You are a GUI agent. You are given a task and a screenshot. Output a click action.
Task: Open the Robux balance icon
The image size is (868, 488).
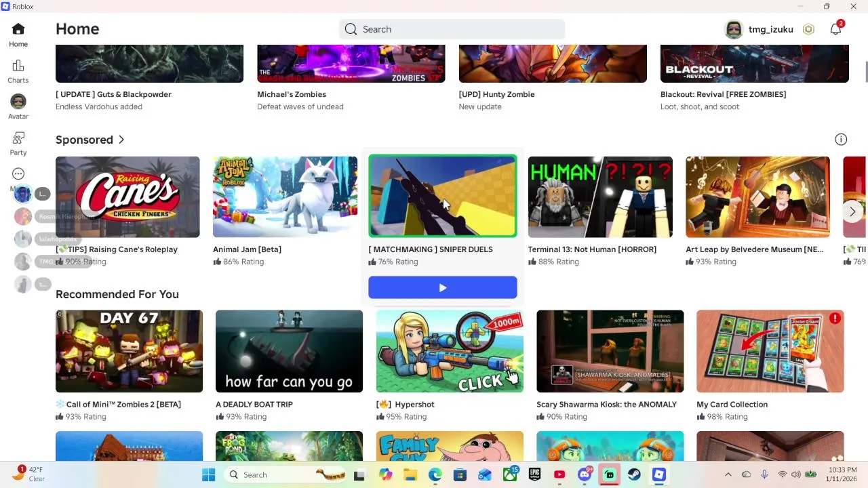808,29
